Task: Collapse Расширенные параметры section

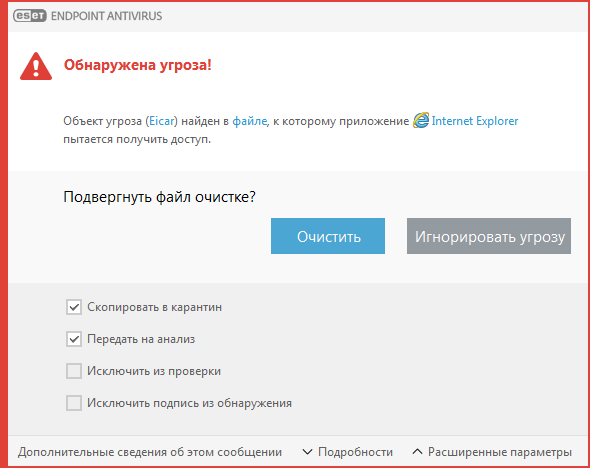Action: 492,452
